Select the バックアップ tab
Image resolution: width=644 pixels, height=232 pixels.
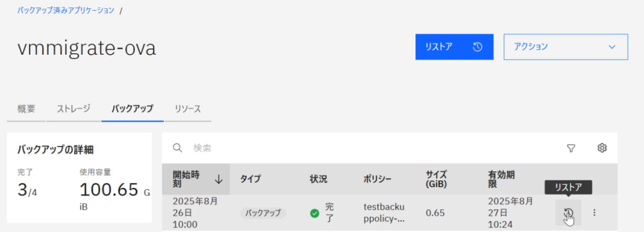[x=132, y=109]
